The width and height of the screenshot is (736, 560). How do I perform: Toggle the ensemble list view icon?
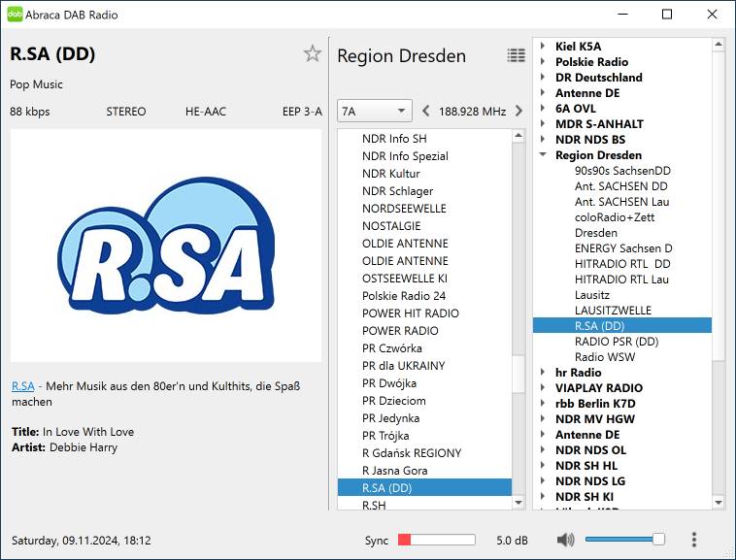(516, 55)
